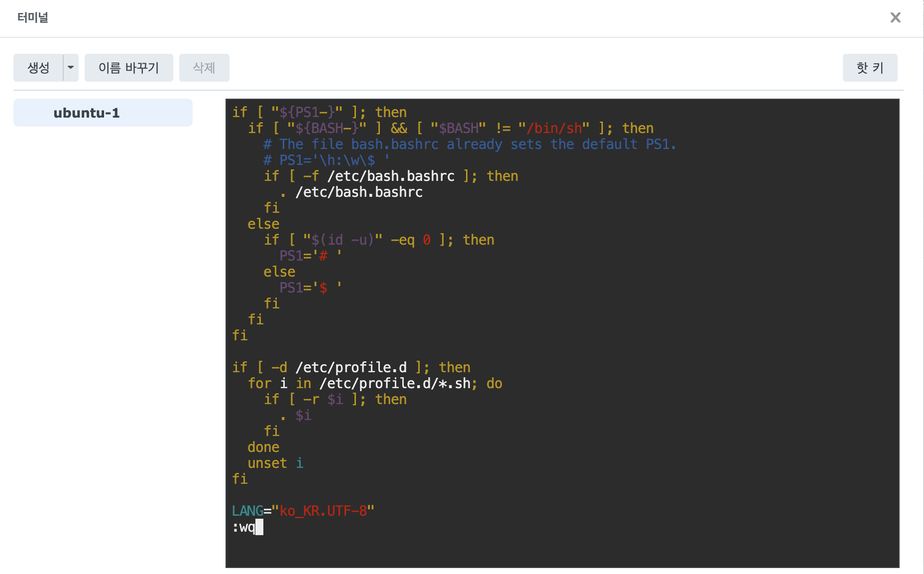The image size is (924, 574).
Task: Click the LANG="ko_KR.UTF-8" line
Action: point(303,511)
